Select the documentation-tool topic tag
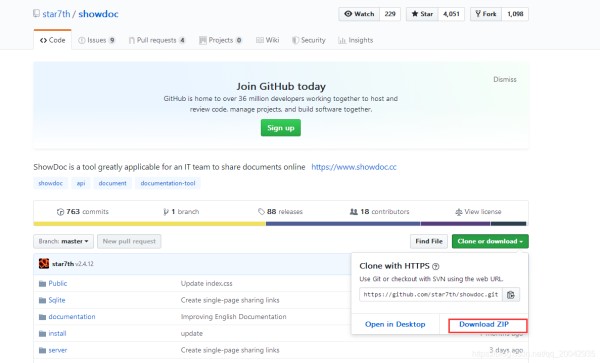Screen dimensions: 600x363 [168, 183]
